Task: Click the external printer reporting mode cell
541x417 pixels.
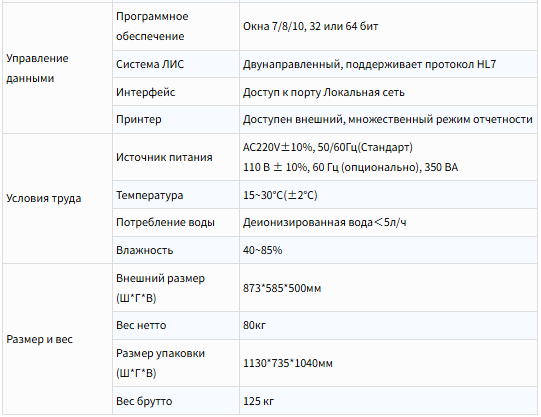Action: coord(388,119)
